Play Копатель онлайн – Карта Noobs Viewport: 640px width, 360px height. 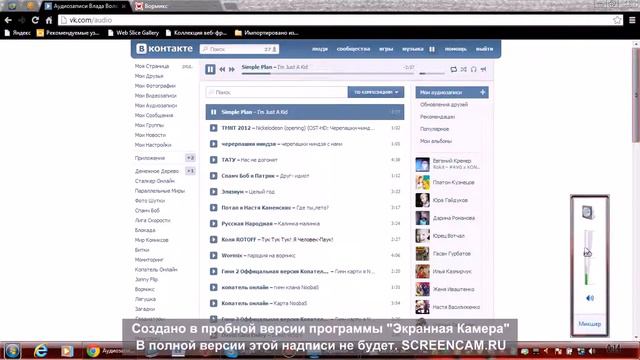click(x=213, y=303)
